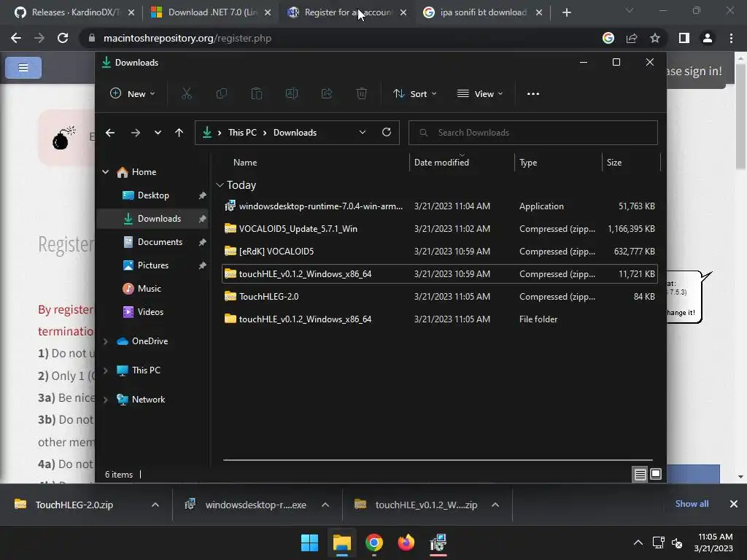Select windowsdesktop-runtime-7.0.4 application file
Image resolution: width=747 pixels, height=560 pixels.
pos(440,206)
